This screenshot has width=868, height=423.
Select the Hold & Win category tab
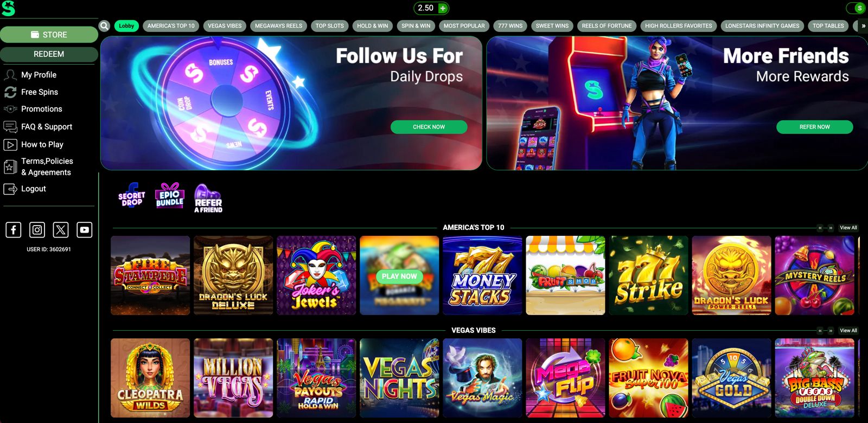[x=373, y=25]
